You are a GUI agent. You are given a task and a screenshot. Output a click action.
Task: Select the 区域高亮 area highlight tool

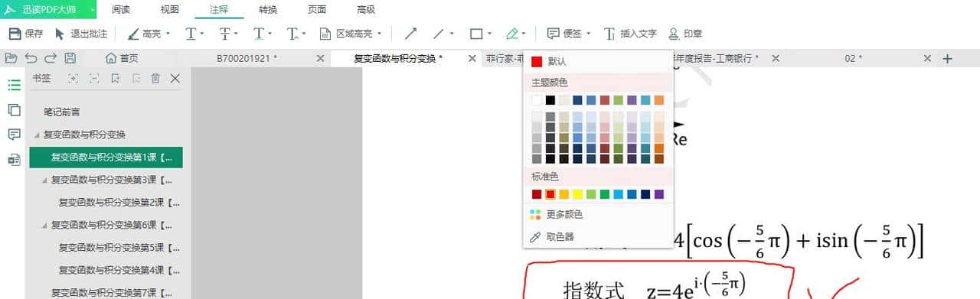(345, 34)
